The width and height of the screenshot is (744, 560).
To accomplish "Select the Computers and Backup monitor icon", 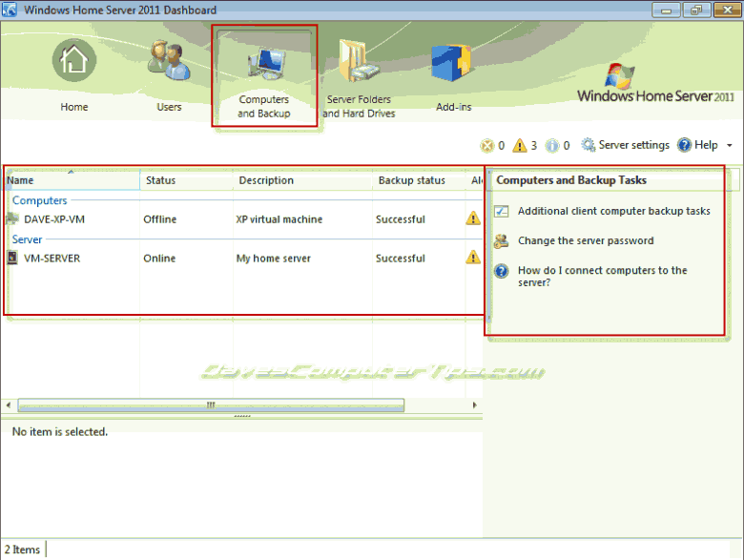I will (266, 64).
